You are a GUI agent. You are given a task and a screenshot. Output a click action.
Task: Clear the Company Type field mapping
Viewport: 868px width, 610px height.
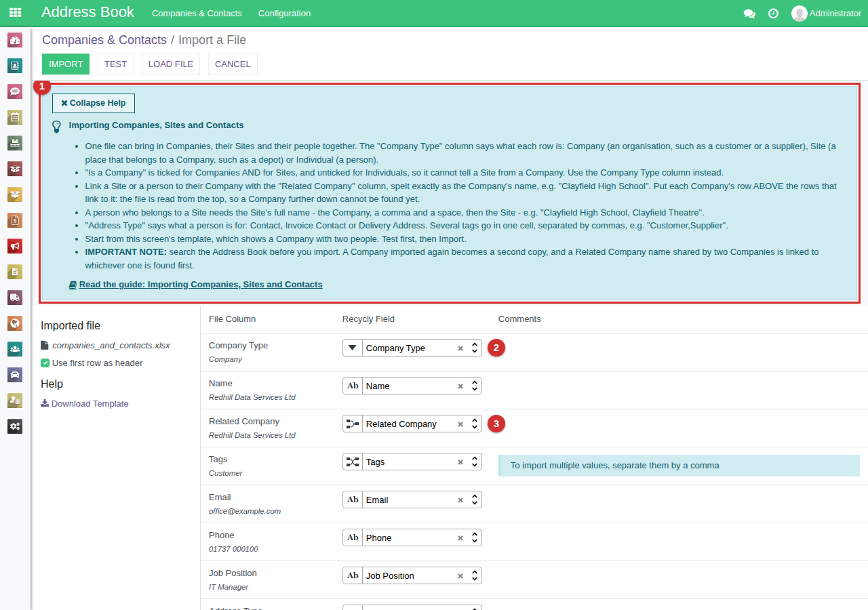(460, 348)
